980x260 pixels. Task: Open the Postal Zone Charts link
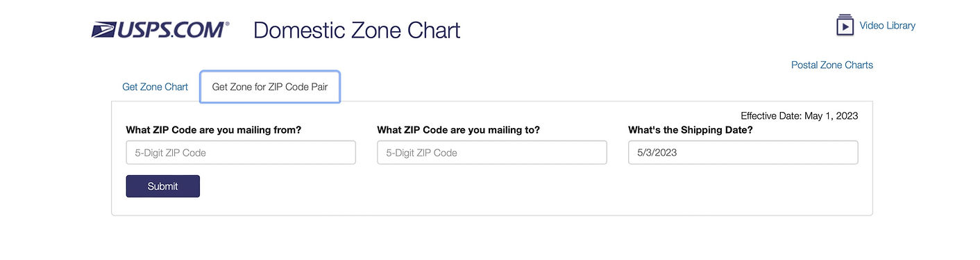click(832, 65)
